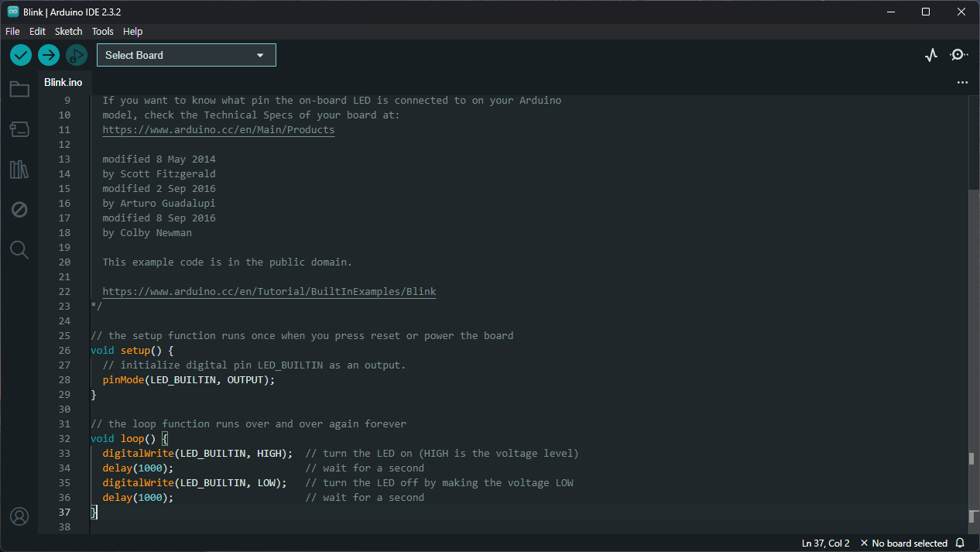Click first 'delay(1000);' on line 34
Image resolution: width=980 pixels, height=552 pixels.
(x=138, y=468)
